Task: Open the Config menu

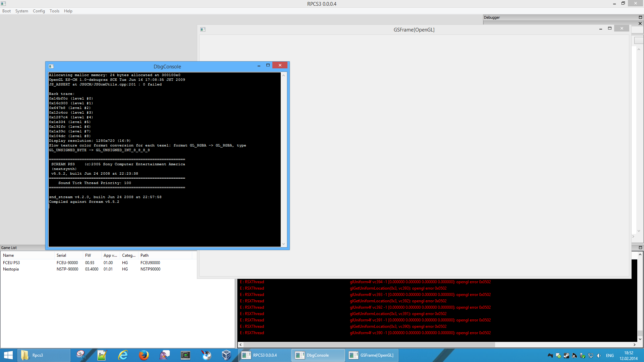Action: click(39, 11)
